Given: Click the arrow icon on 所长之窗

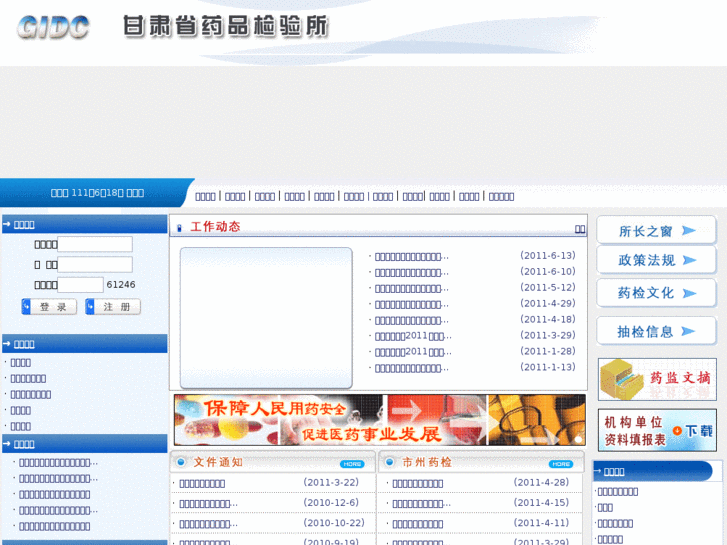Looking at the screenshot, I should click(689, 231).
